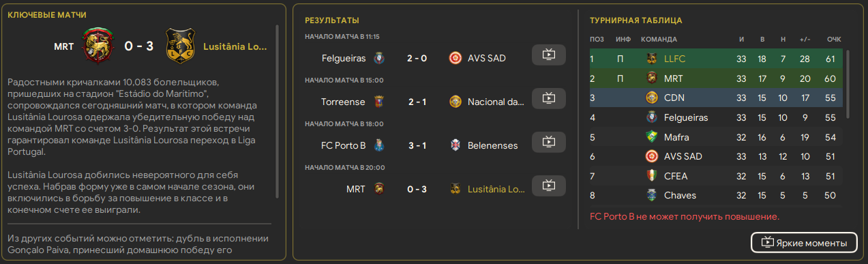868x264 pixels.
Task: Click the Mafra crest in league table
Action: tap(651, 137)
